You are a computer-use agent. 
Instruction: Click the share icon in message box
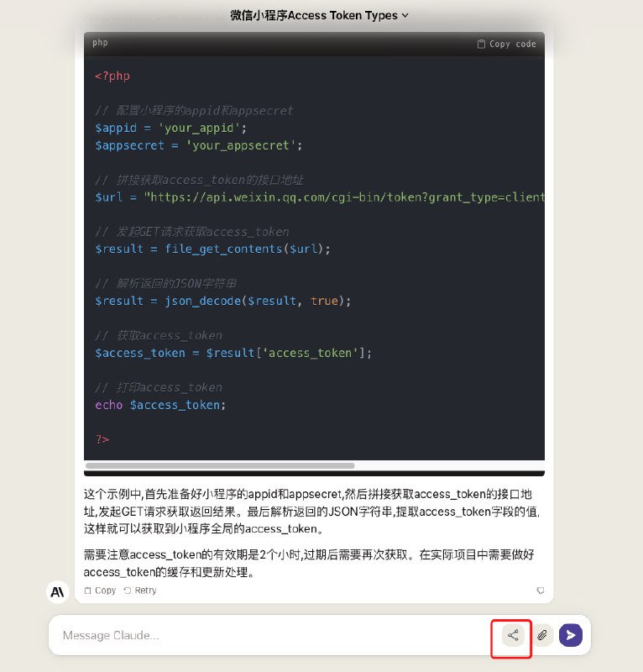(x=513, y=635)
